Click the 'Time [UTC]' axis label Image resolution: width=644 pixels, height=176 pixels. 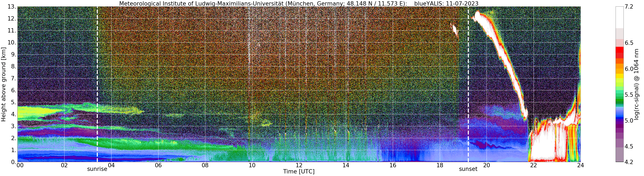299,172
